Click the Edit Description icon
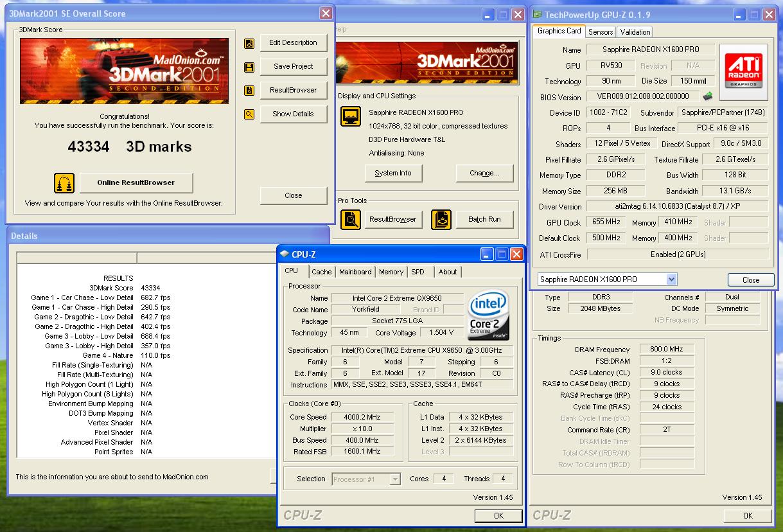 (x=250, y=43)
